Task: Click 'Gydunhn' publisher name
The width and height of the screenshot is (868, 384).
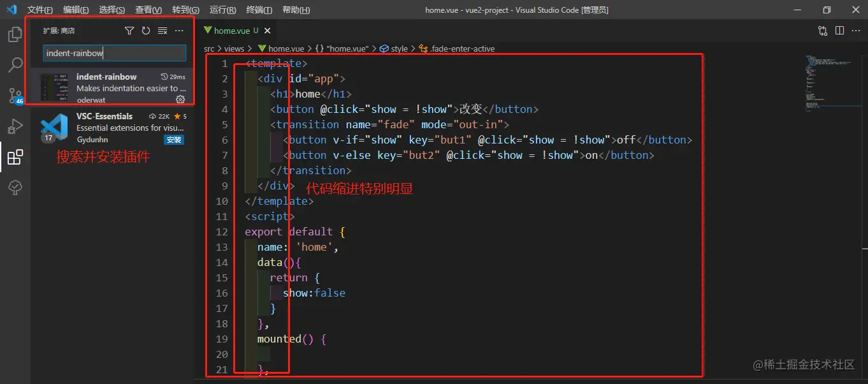Action: pos(92,140)
